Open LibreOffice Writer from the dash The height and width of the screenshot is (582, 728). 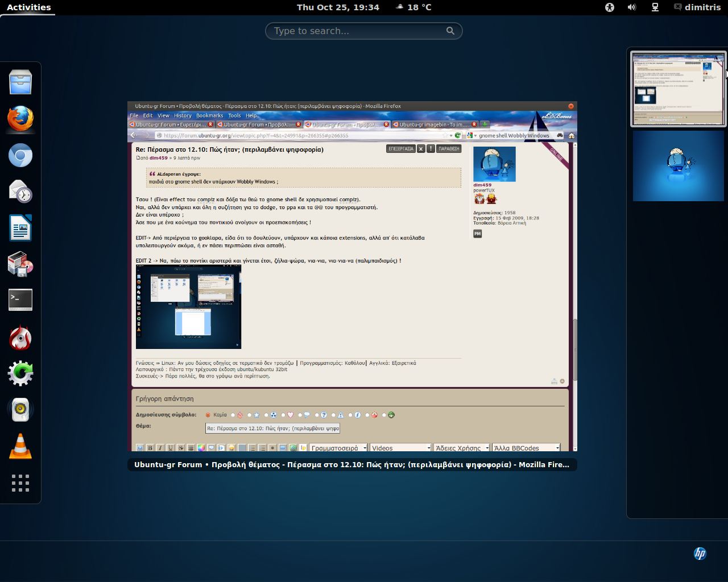[x=20, y=228]
